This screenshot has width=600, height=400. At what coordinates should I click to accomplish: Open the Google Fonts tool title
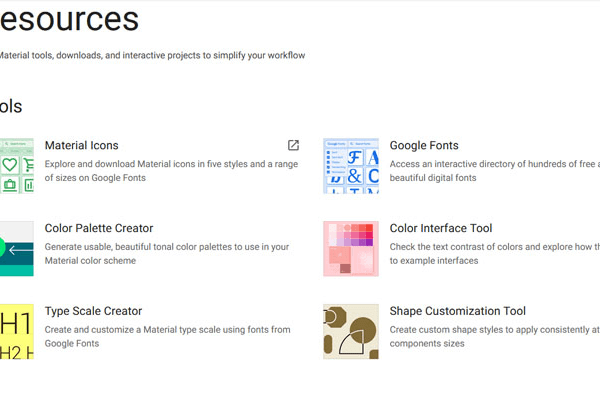424,145
